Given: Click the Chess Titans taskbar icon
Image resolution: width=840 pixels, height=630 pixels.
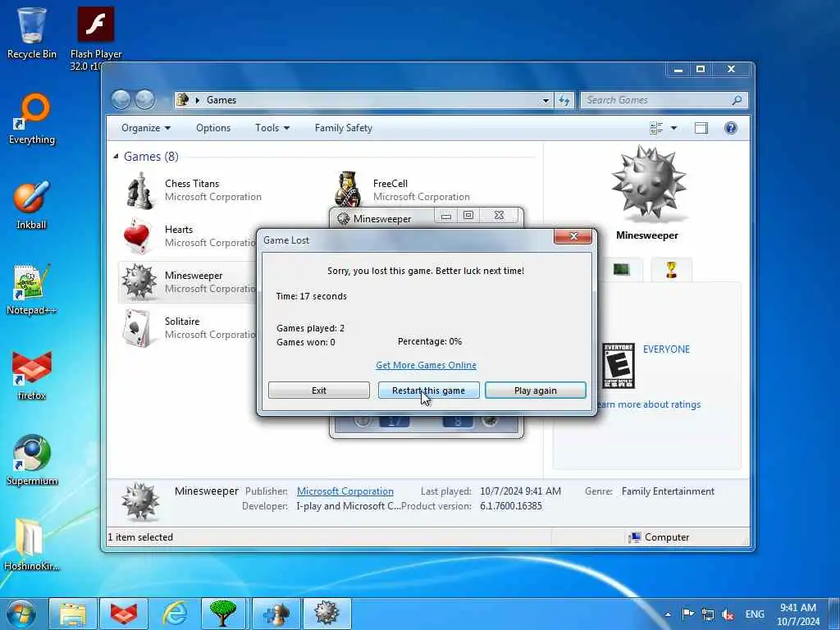Looking at the screenshot, I should [x=276, y=614].
